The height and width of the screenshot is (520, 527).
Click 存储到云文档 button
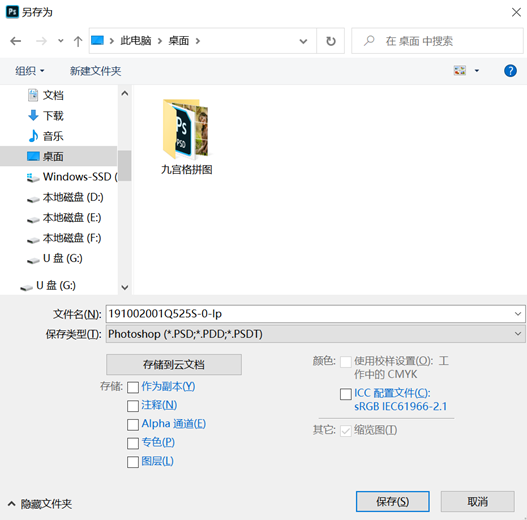click(174, 365)
